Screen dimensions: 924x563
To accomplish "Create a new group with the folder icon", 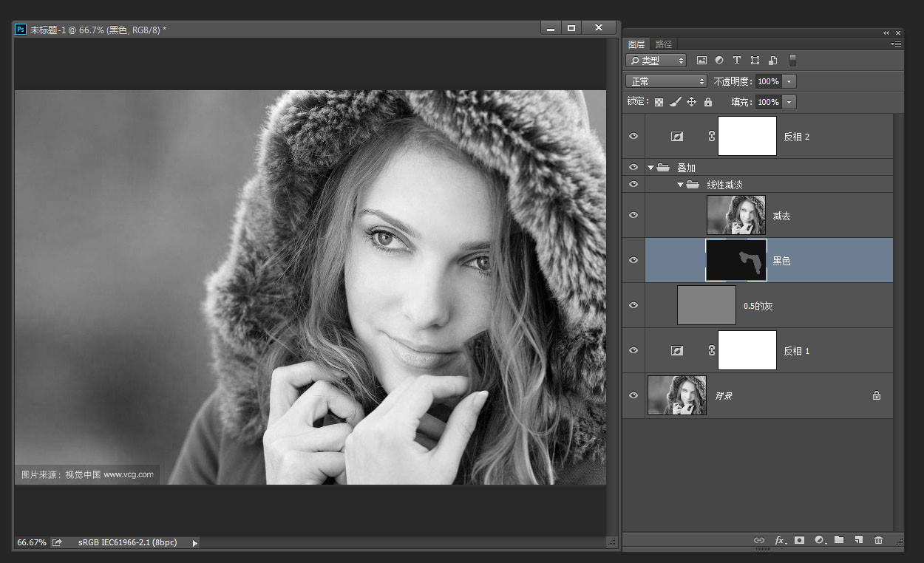I will click(839, 540).
